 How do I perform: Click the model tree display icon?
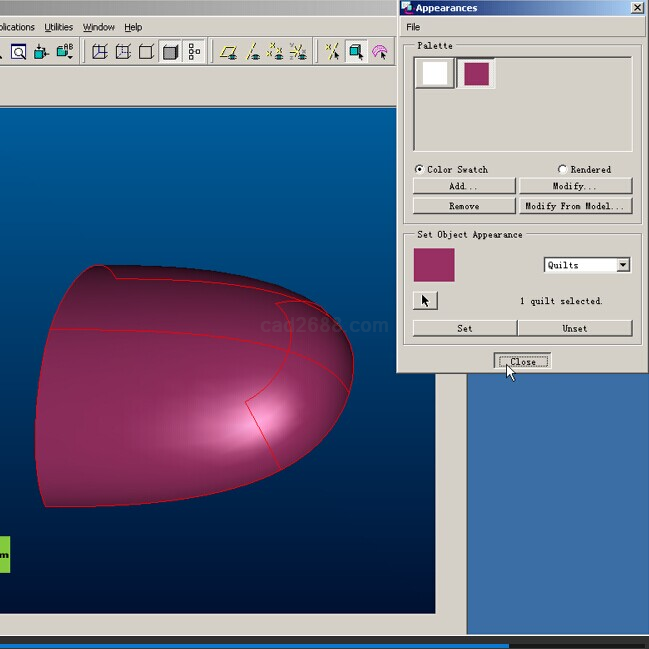193,52
